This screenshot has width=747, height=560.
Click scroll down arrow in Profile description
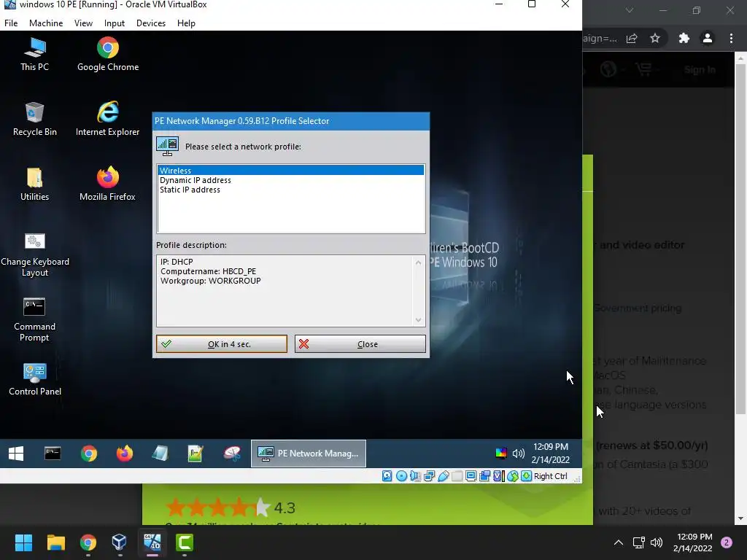click(418, 320)
